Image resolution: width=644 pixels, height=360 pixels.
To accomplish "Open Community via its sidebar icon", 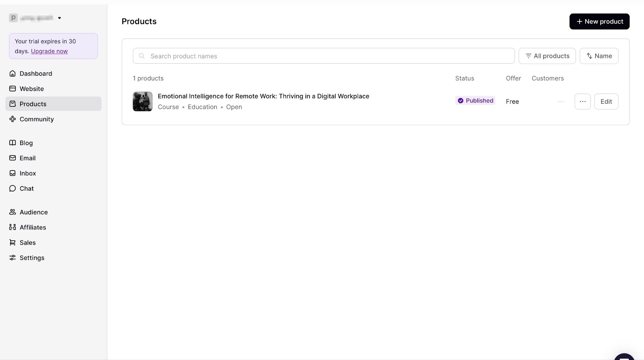I will 12,119.
